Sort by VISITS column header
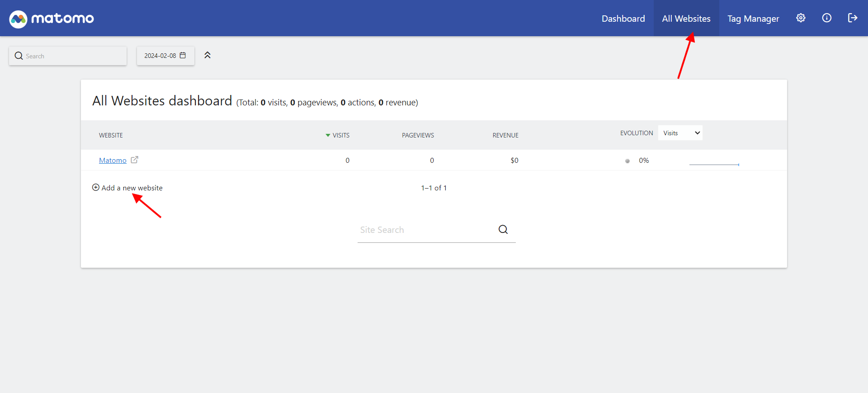Screen dimensions: 868x393 point(341,135)
